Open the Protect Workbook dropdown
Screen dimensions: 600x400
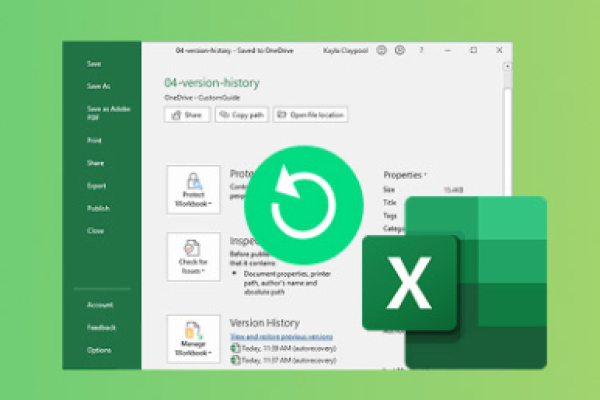193,190
